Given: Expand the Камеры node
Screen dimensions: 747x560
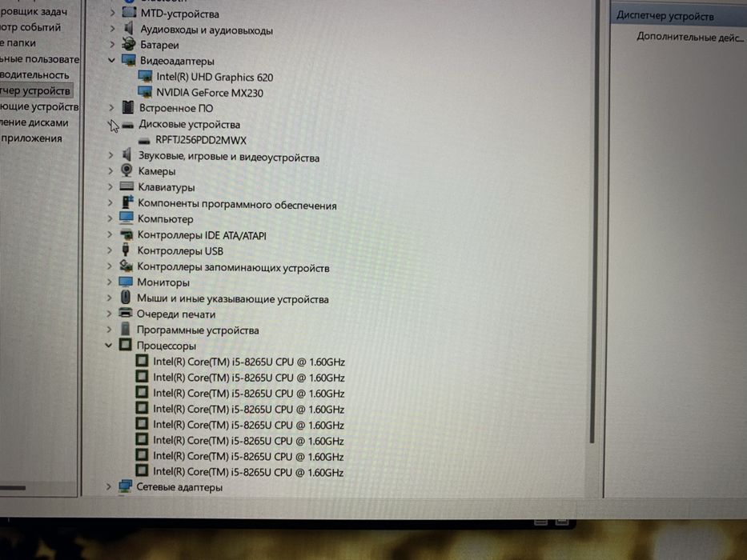Looking at the screenshot, I should (110, 170).
